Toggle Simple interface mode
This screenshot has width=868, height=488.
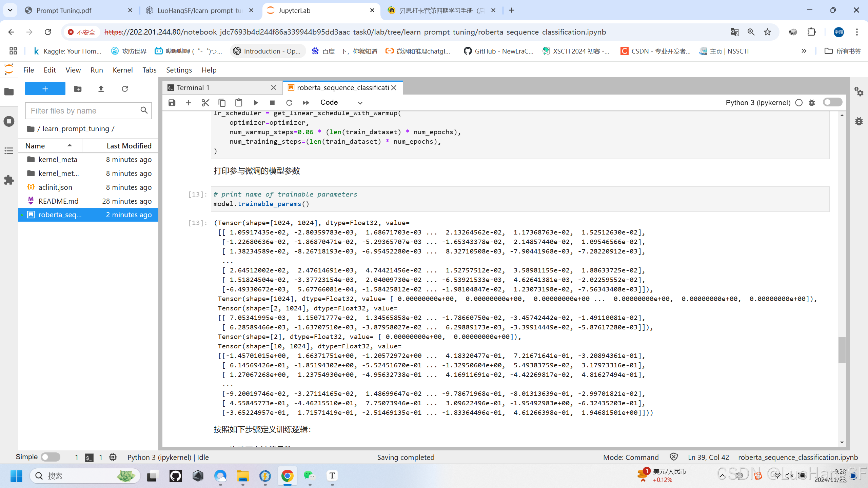click(50, 457)
